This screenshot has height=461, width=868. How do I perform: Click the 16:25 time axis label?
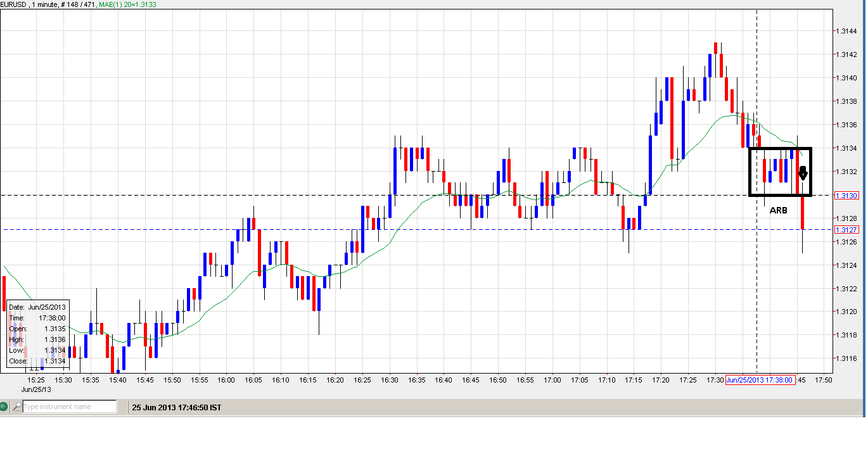pos(362,380)
